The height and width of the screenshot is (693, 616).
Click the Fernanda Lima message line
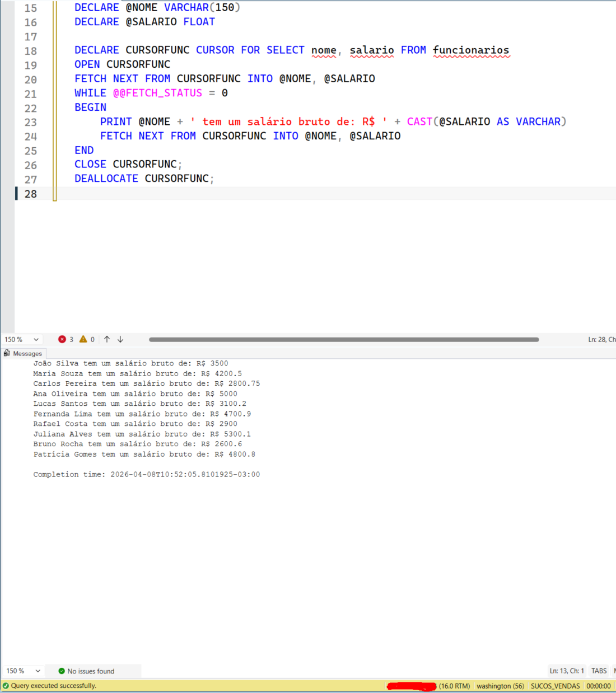pos(142,414)
